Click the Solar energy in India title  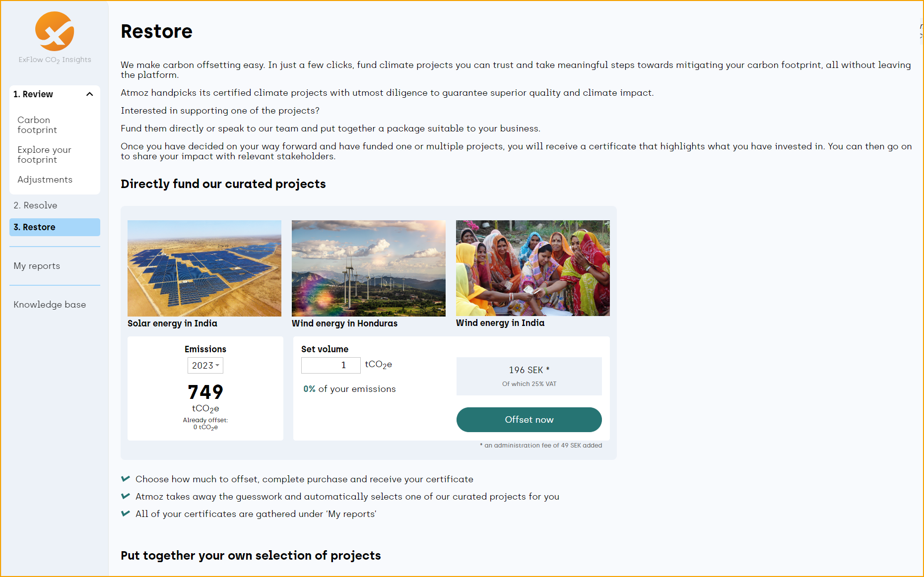pyautogui.click(x=172, y=323)
